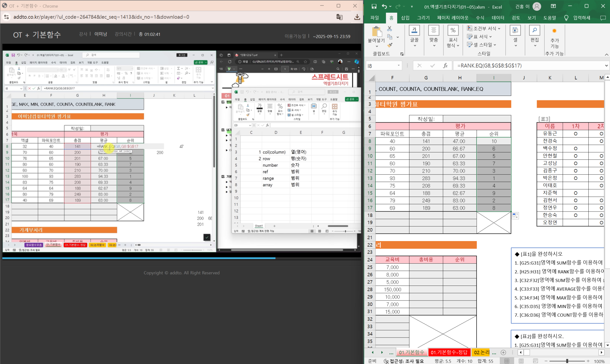This screenshot has height=364, width=610.
Task: Add a new sheet with plus icon
Action: coord(503,352)
